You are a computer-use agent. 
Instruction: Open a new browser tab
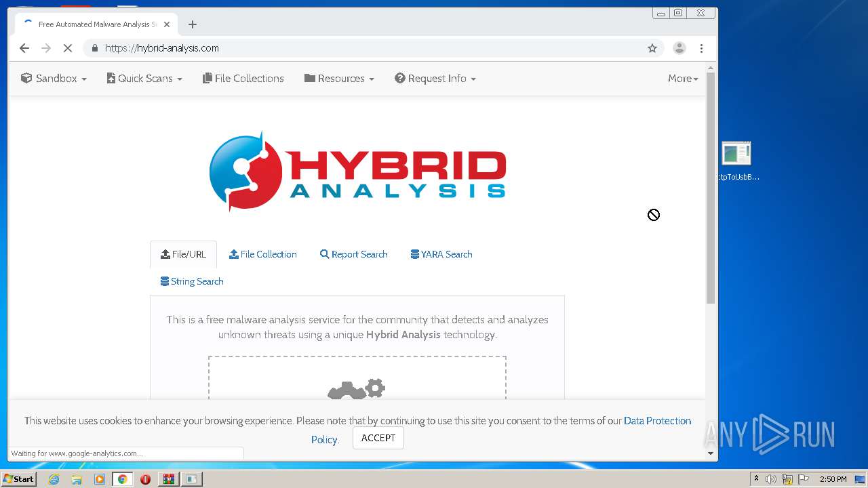click(193, 24)
